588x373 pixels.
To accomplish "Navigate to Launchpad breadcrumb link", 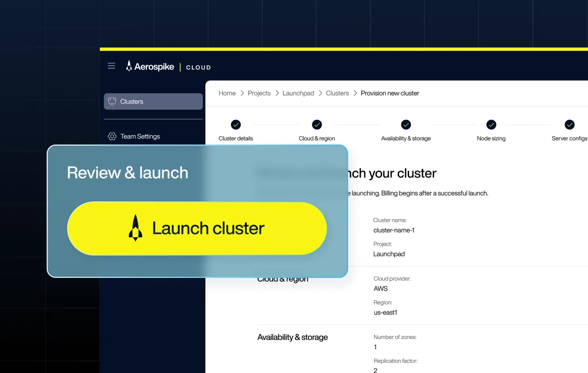I will pyautogui.click(x=298, y=93).
